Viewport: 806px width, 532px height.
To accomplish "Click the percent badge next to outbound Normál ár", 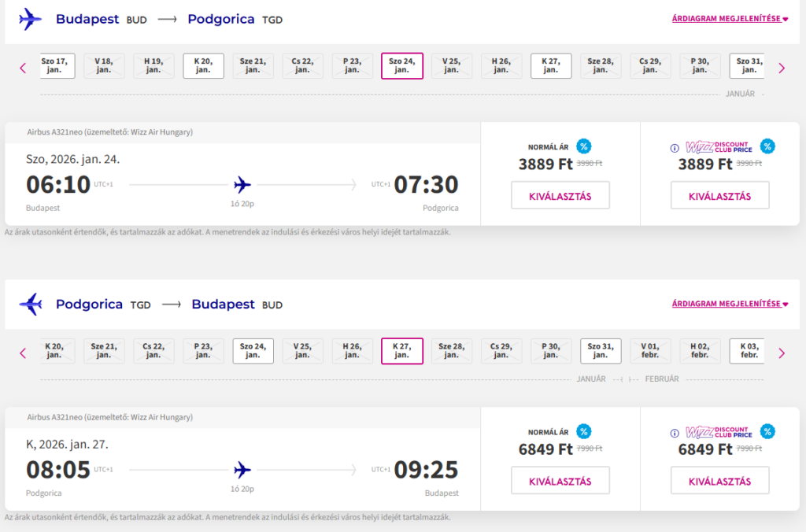I will point(583,146).
